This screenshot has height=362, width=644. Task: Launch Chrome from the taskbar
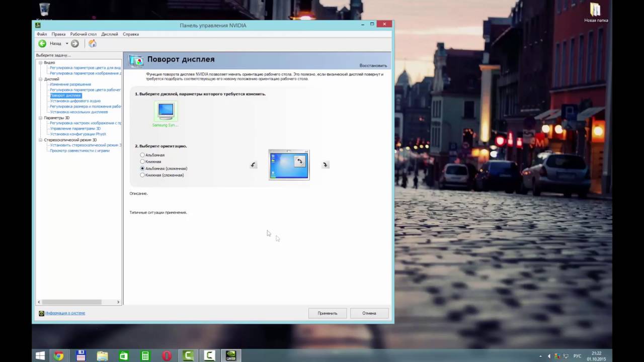pos(59,356)
